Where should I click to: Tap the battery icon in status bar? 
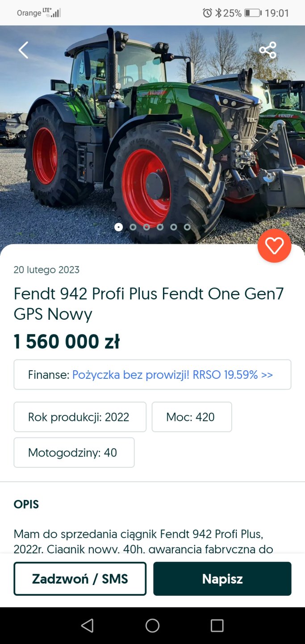252,13
